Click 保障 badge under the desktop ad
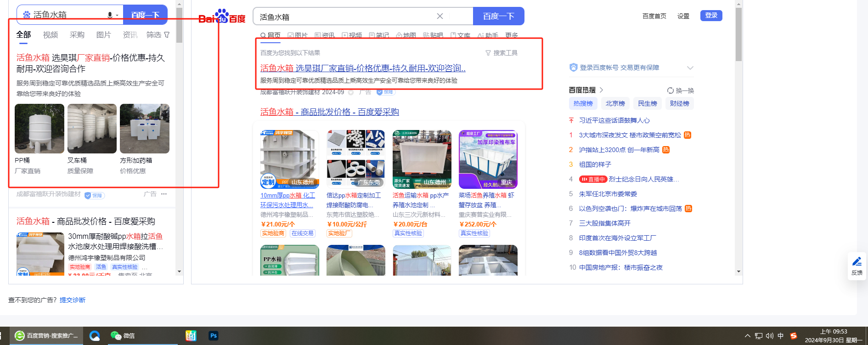 coord(385,92)
